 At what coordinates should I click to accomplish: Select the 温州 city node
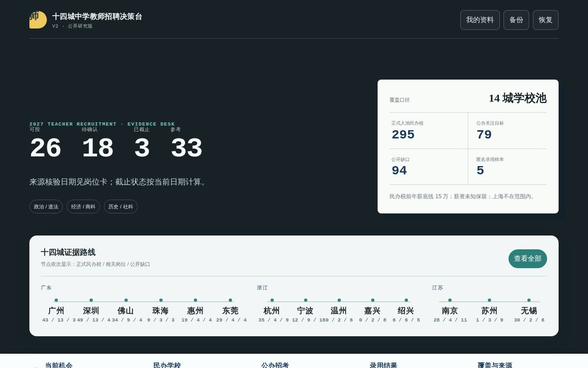[x=339, y=310]
